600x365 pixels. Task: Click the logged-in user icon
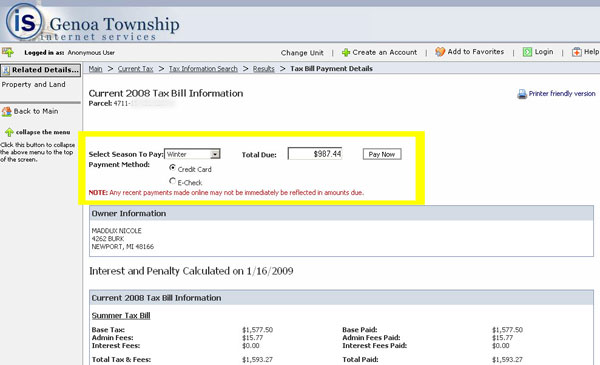click(8, 52)
